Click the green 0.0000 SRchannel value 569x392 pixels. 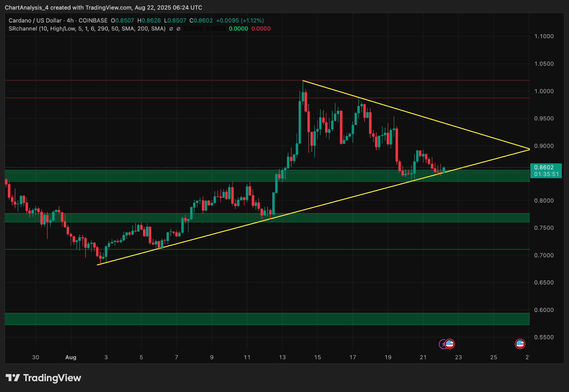[238, 29]
